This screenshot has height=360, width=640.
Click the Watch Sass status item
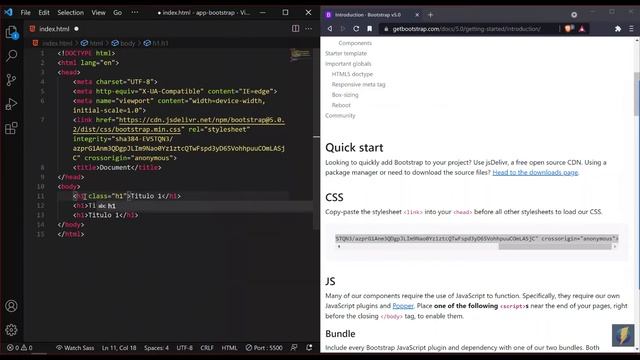coord(75,348)
